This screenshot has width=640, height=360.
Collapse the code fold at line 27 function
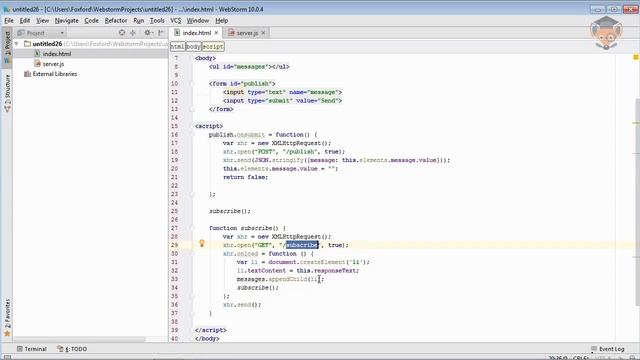192,228
